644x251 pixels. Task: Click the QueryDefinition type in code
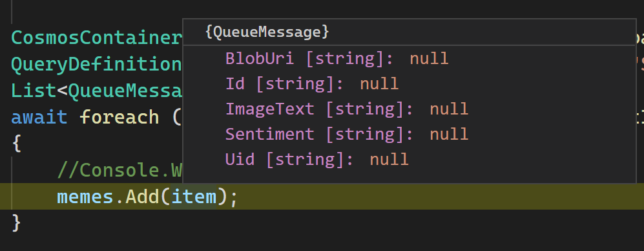(x=96, y=64)
